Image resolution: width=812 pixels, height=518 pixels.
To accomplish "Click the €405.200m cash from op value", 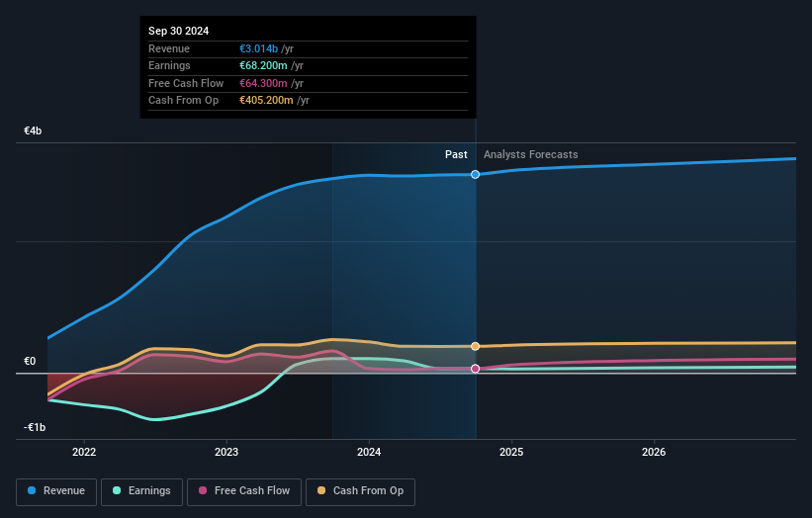I will [266, 101].
